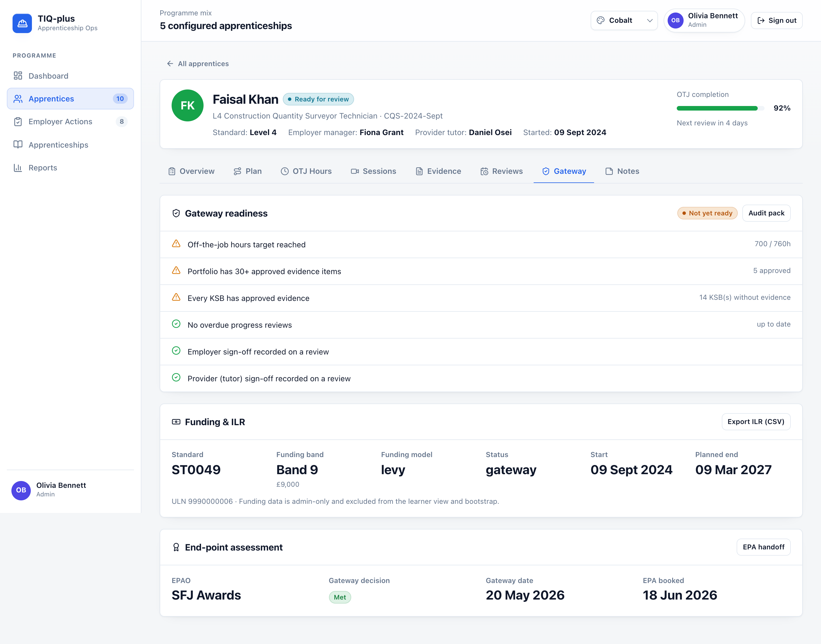Click the Gateway tab shield icon

(x=546, y=172)
